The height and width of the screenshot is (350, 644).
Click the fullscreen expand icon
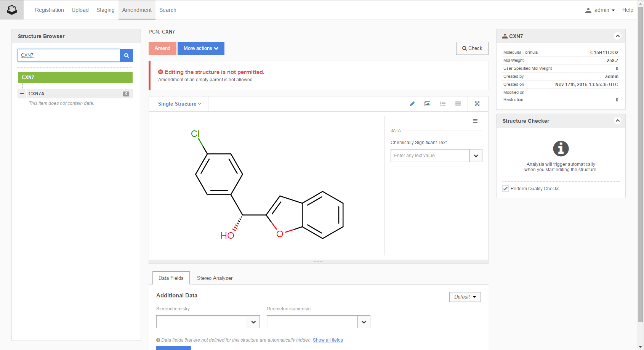coord(477,104)
